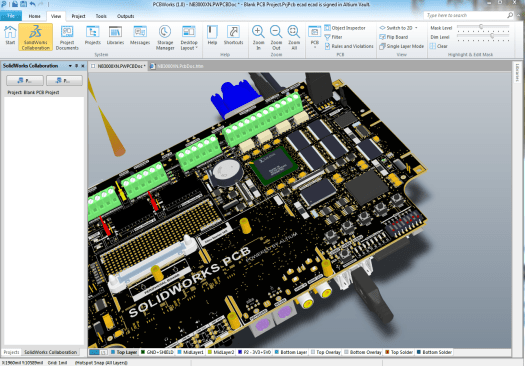Open the Outputs ribbon tab

tap(126, 16)
